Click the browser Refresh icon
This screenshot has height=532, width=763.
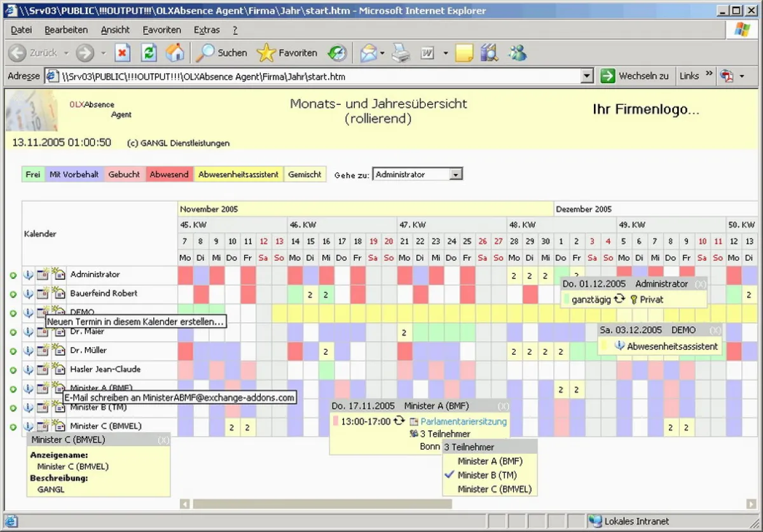(x=148, y=53)
